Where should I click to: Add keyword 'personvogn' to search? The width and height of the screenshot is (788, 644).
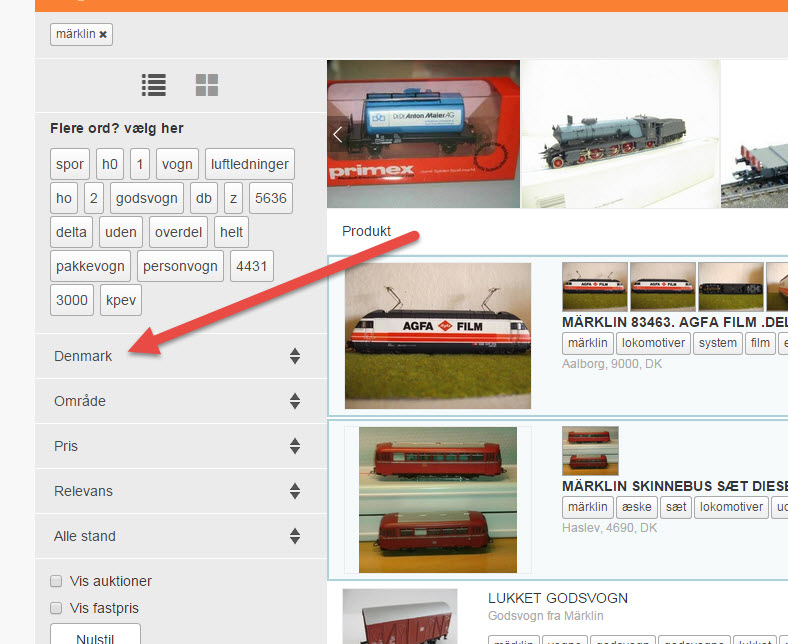(x=180, y=266)
